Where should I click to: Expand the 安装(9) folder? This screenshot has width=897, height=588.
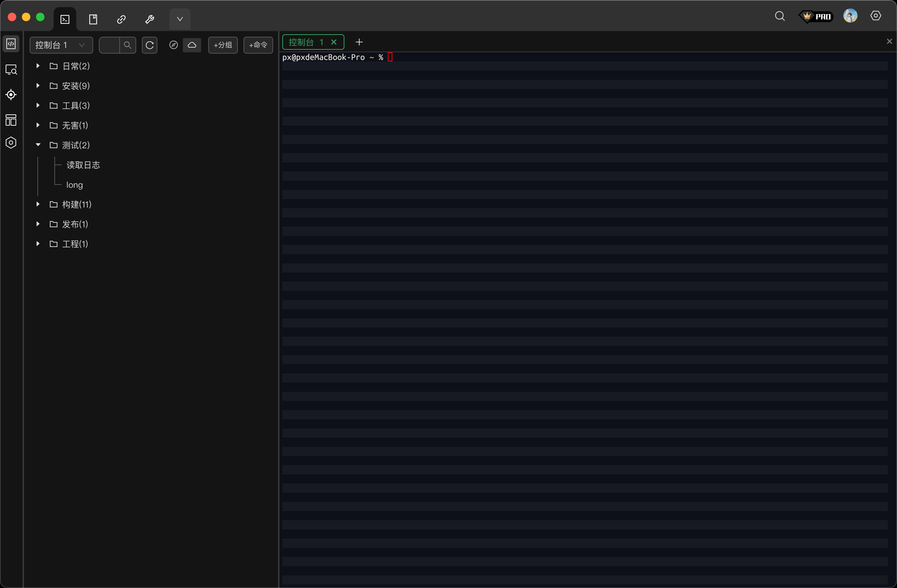(38, 86)
